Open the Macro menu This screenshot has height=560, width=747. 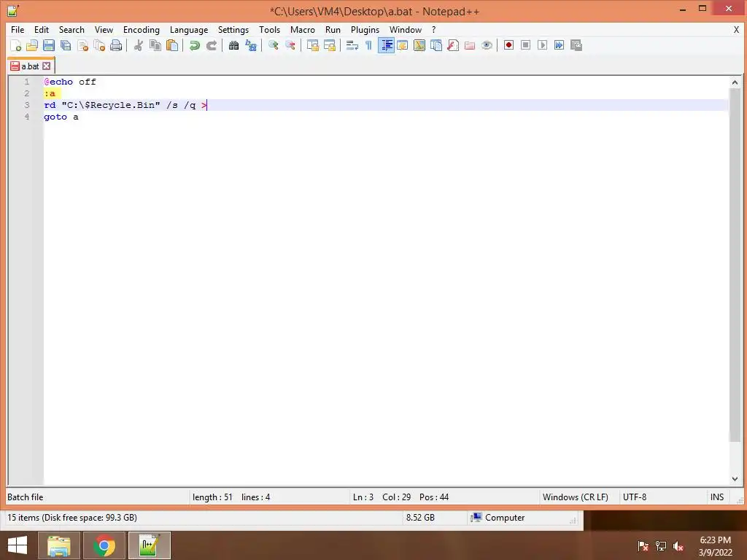click(x=303, y=29)
